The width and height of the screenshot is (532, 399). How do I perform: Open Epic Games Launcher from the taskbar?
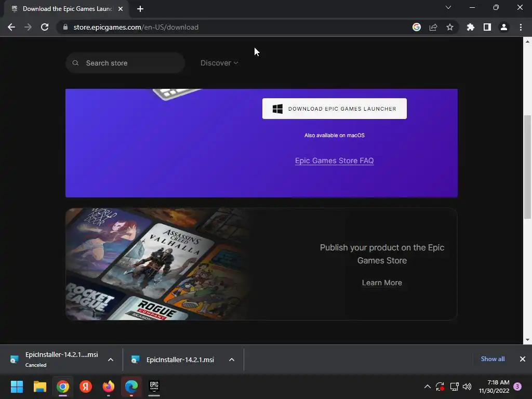pyautogui.click(x=154, y=387)
